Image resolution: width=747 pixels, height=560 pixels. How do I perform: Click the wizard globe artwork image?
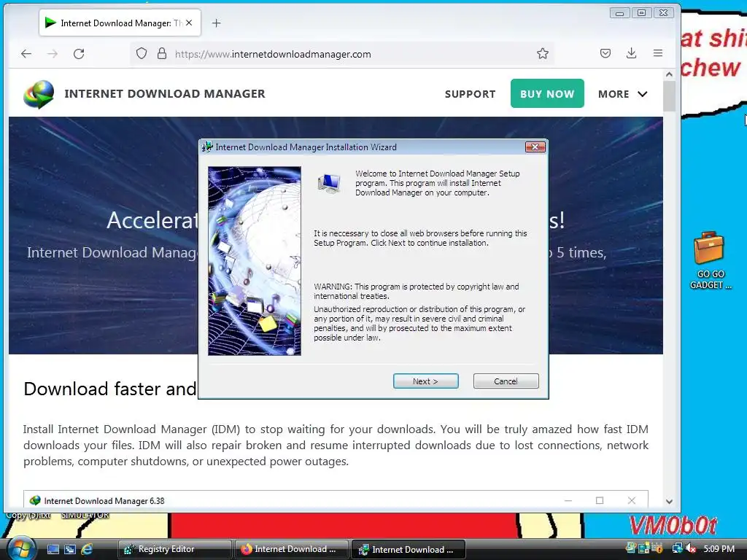[255, 261]
